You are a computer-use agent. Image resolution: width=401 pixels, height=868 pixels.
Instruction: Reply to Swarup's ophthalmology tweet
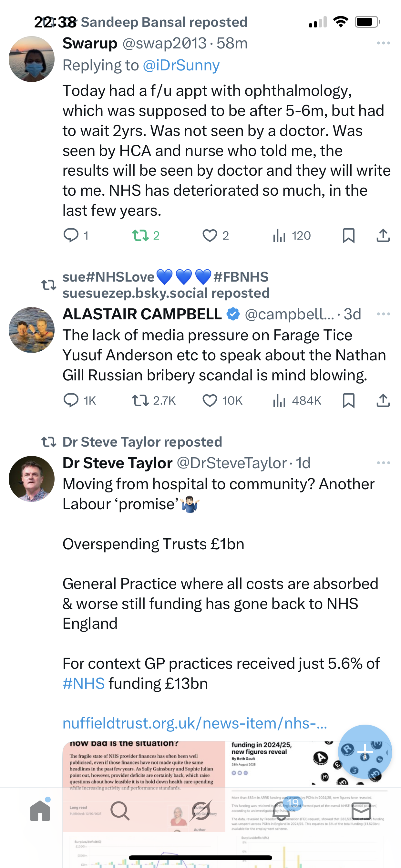pos(71,235)
